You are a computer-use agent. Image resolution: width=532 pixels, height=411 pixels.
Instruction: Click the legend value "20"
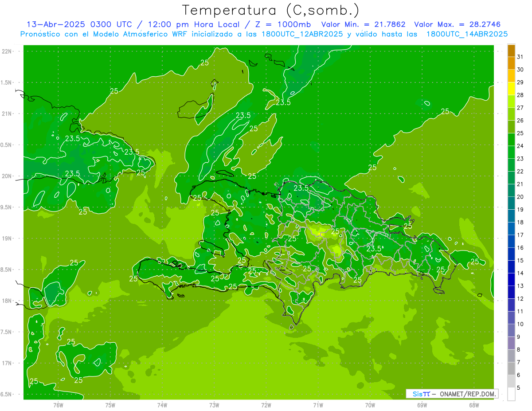coord(520,197)
